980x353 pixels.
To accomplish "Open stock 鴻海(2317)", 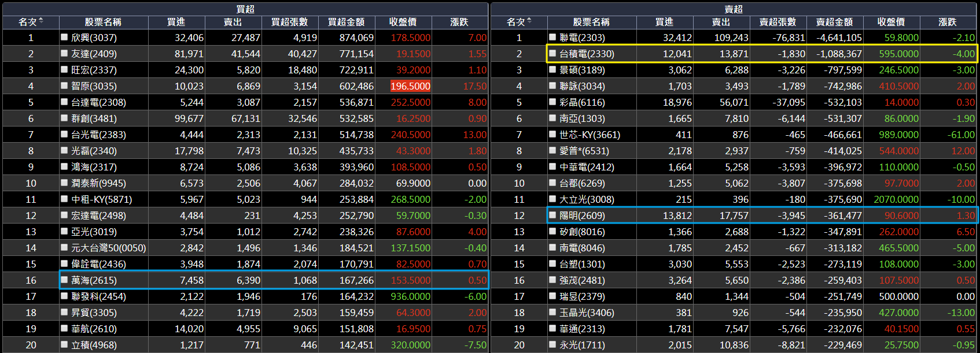I will 94,167.
